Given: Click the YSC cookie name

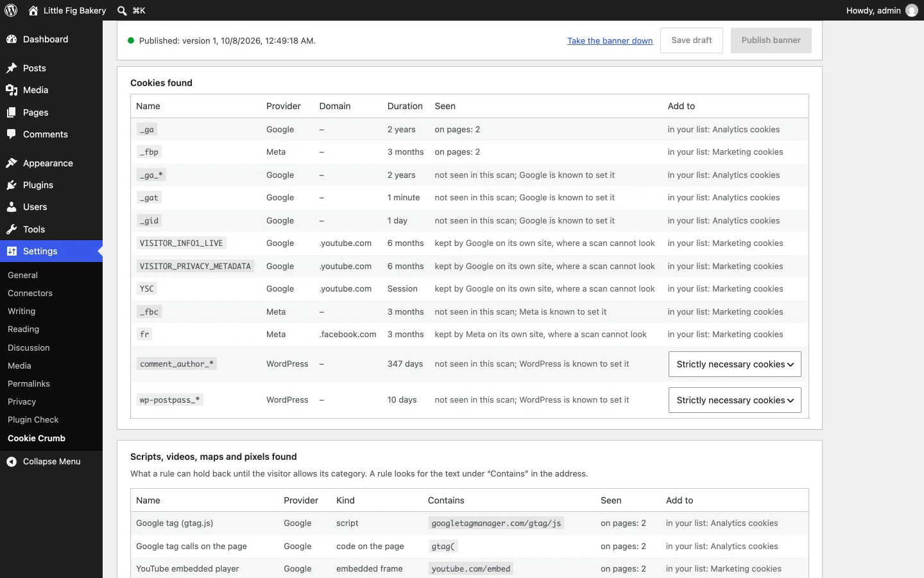Looking at the screenshot, I should [147, 289].
